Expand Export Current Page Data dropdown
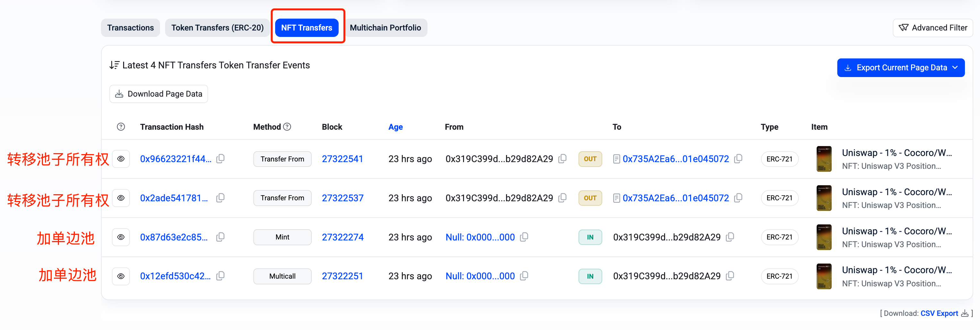 (900, 68)
